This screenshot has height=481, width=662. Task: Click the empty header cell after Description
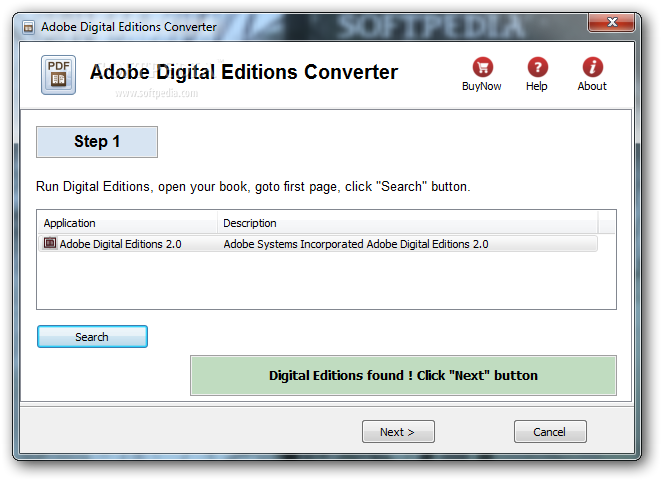click(607, 223)
